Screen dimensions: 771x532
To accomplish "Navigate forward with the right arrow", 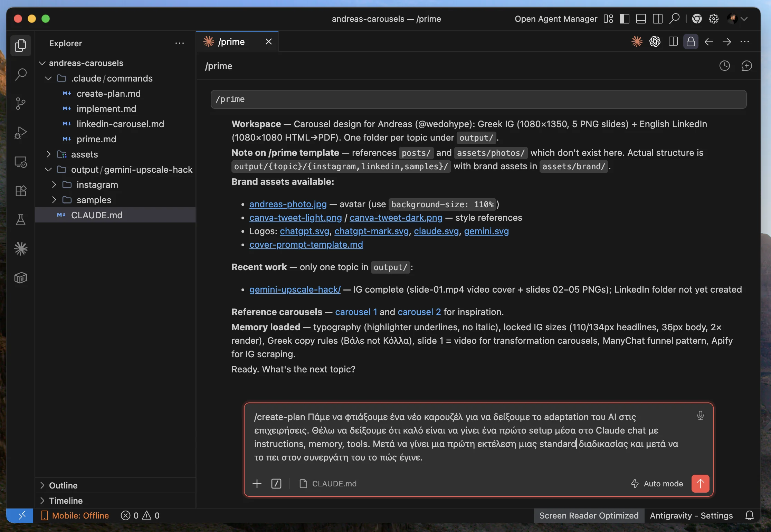I will pyautogui.click(x=727, y=42).
